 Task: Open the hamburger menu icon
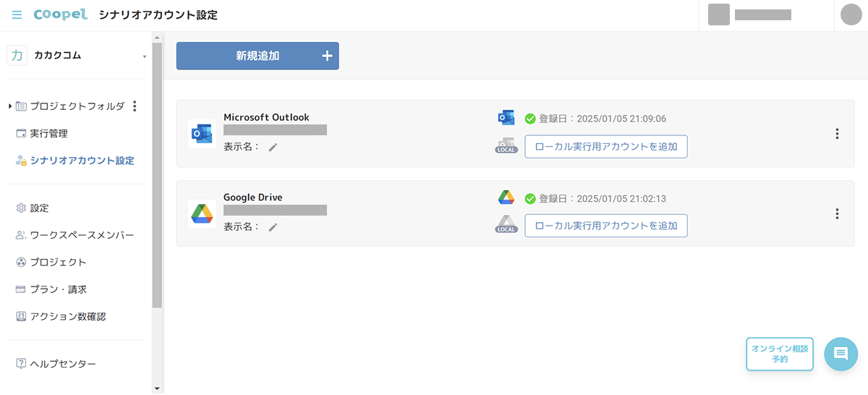[17, 15]
